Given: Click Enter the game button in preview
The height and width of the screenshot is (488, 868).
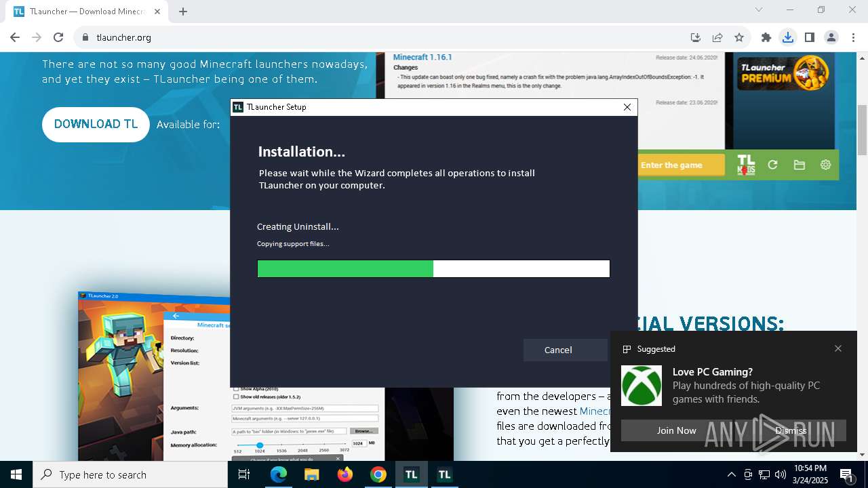Looking at the screenshot, I should pos(682,165).
